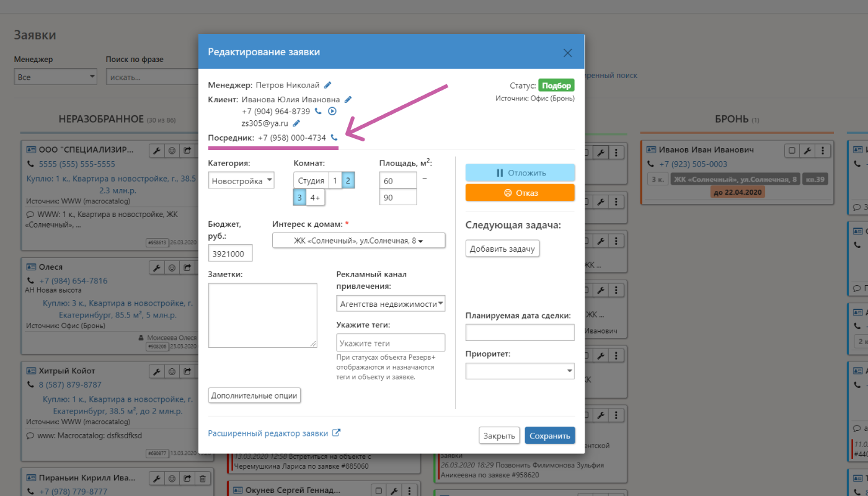The width and height of the screenshot is (868, 496).
Task: Click badge #908206 on Олеся card
Action: pyautogui.click(x=157, y=347)
